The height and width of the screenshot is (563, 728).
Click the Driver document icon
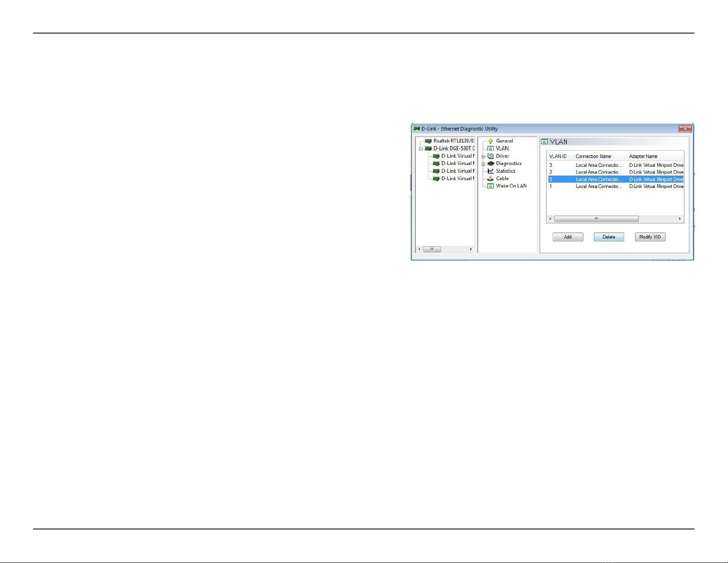[491, 156]
